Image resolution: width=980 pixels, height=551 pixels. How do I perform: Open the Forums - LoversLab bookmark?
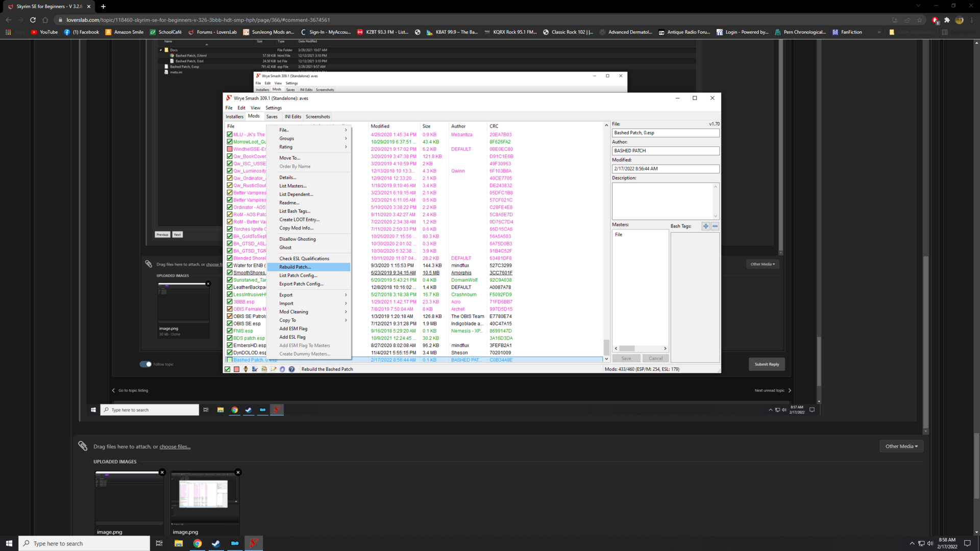[212, 32]
